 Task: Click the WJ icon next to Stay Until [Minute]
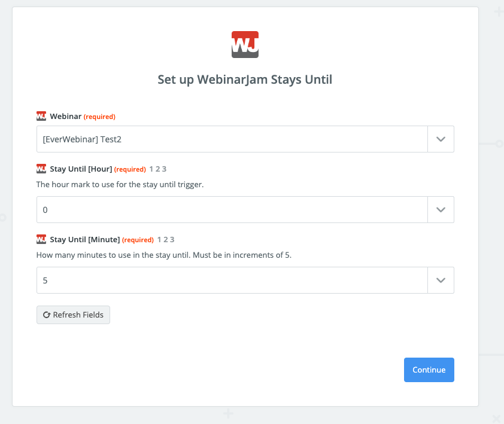(x=41, y=239)
